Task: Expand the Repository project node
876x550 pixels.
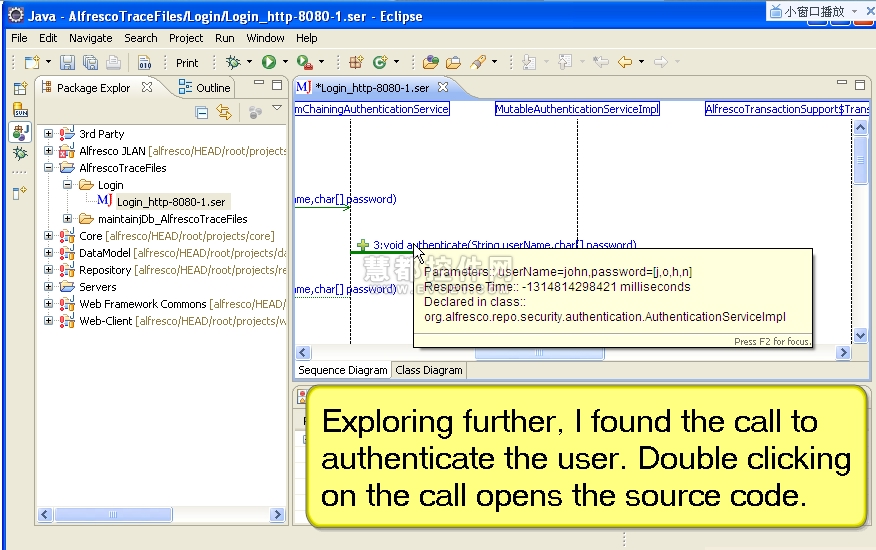Action: tap(49, 269)
